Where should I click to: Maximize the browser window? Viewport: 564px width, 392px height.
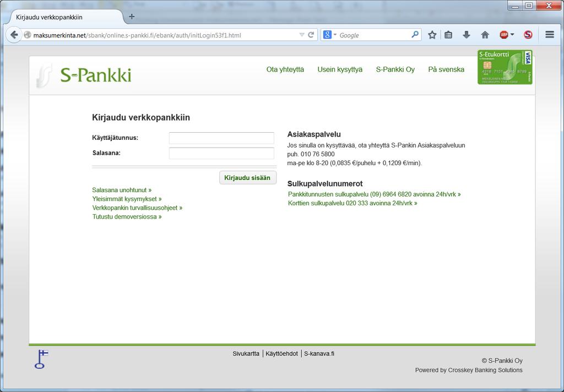529,6
